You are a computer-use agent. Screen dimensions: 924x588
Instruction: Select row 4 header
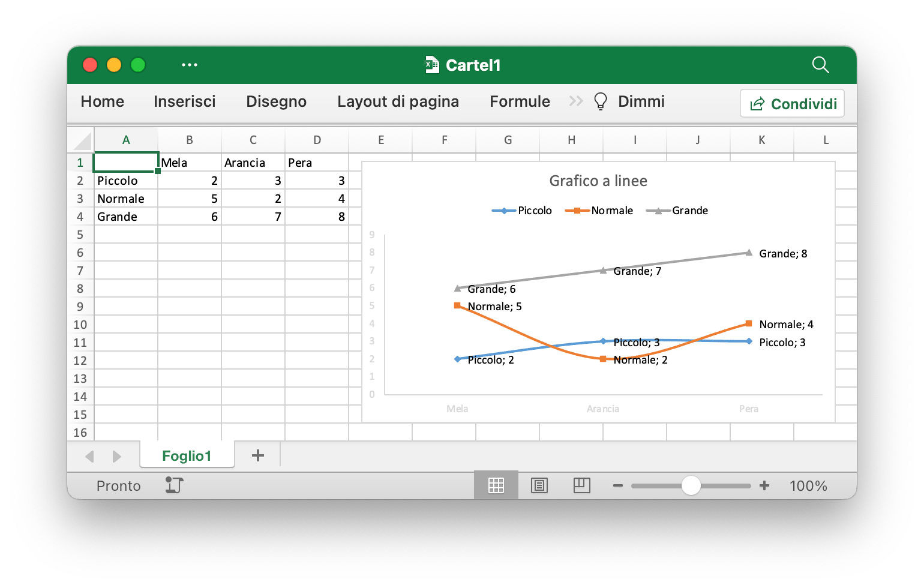click(x=80, y=217)
